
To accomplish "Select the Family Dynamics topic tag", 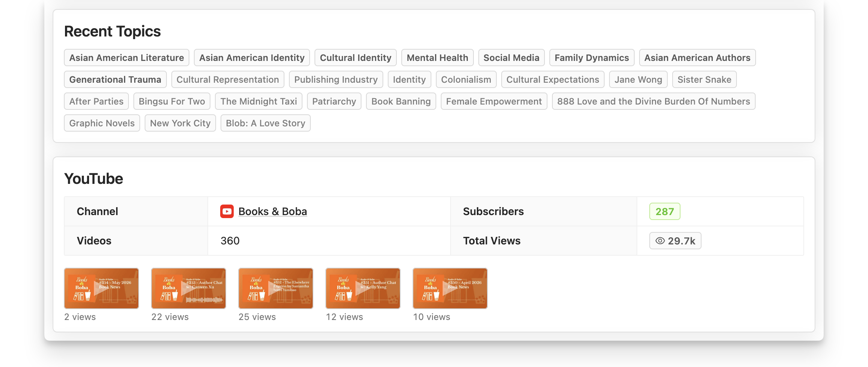I will 592,58.
